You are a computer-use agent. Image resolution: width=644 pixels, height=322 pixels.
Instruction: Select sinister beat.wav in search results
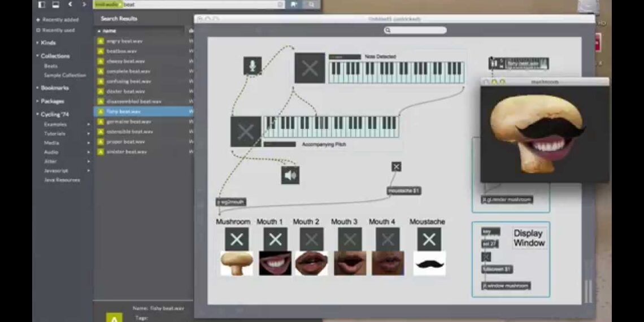click(127, 152)
